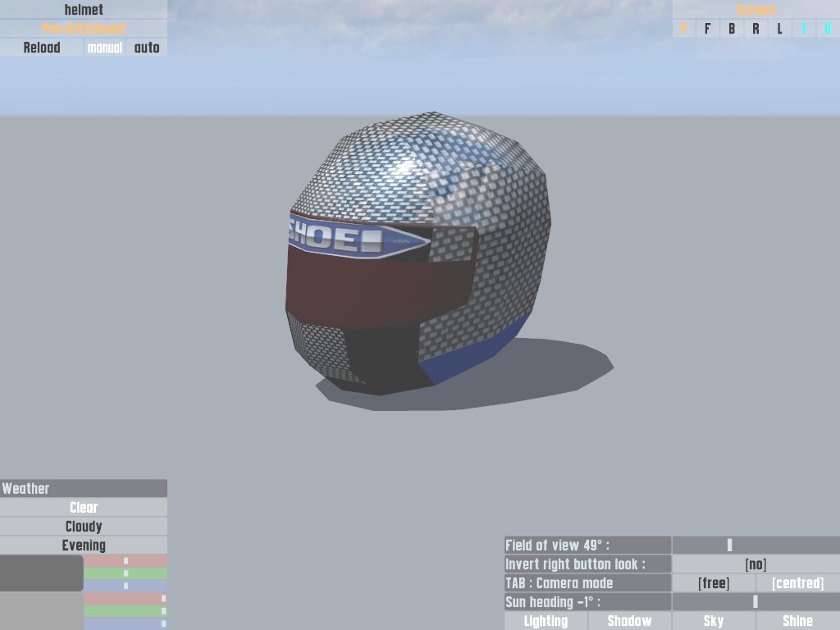Click the Screen header label
This screenshot has height=630, width=840.
pos(756,9)
